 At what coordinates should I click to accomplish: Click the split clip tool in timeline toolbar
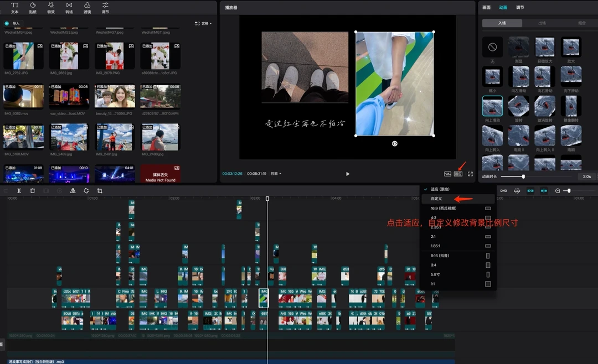19,191
